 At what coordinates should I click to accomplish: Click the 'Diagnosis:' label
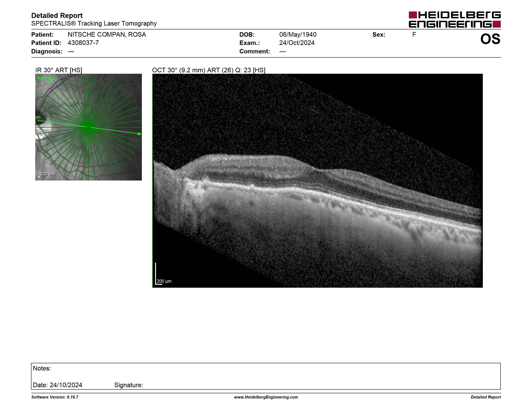(x=47, y=51)
